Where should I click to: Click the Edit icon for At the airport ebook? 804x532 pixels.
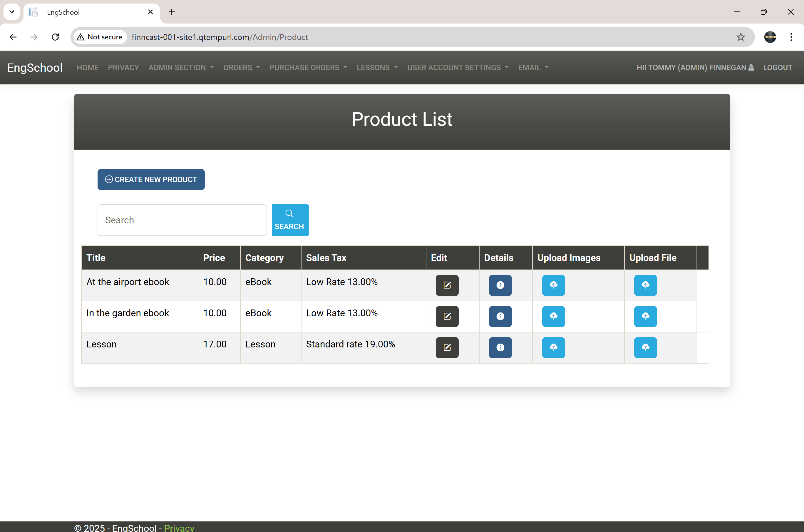[447, 285]
